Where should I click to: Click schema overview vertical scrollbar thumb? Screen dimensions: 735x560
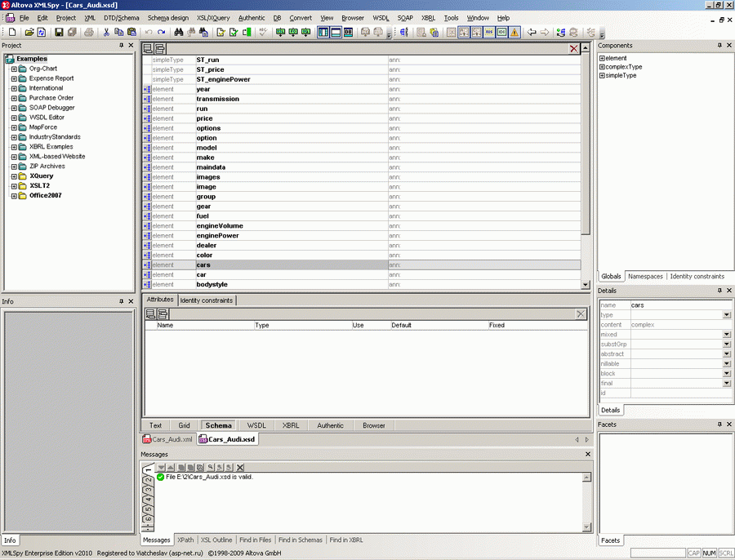tap(586, 144)
